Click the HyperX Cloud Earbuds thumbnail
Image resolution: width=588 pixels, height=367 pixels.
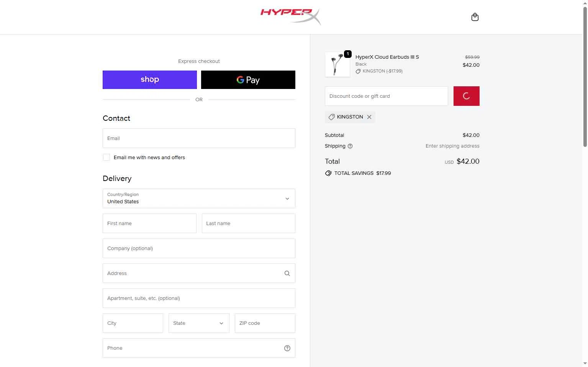[x=337, y=64]
